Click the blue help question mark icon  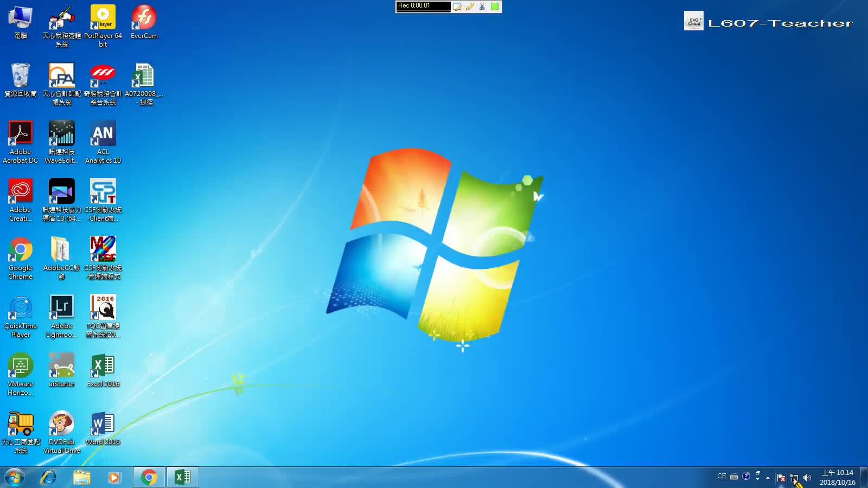coord(746,476)
